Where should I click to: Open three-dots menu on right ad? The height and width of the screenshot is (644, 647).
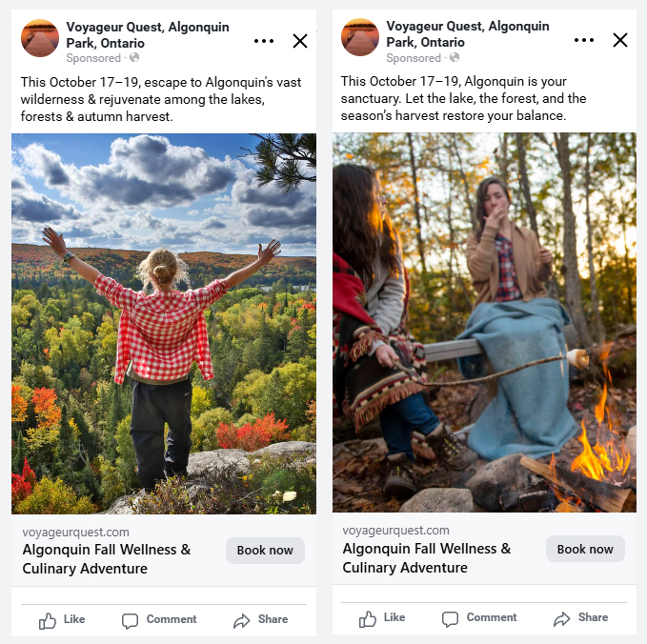(584, 41)
